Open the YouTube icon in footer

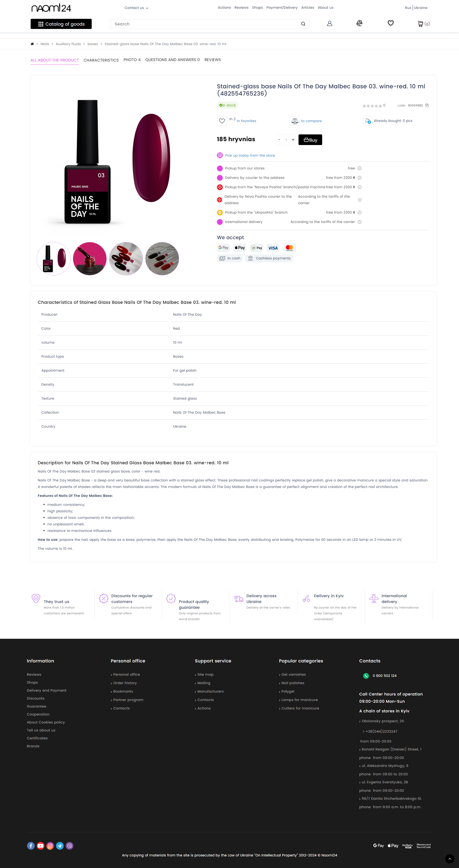pos(41,845)
